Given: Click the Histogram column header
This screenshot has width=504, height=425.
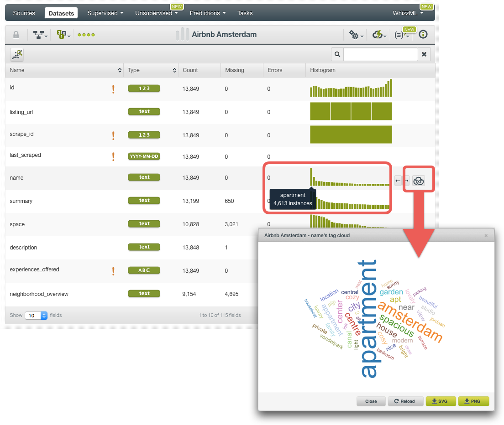Looking at the screenshot, I should click(323, 70).
